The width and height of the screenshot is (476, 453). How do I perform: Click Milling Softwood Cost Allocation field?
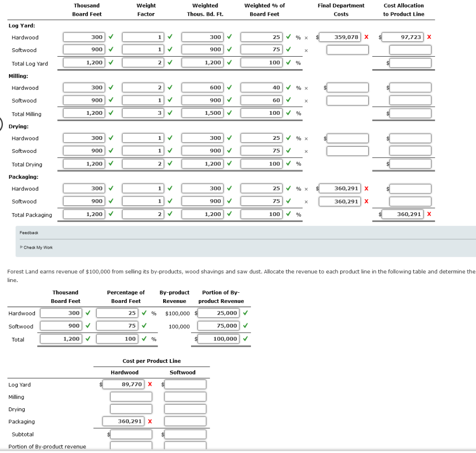[x=410, y=100]
